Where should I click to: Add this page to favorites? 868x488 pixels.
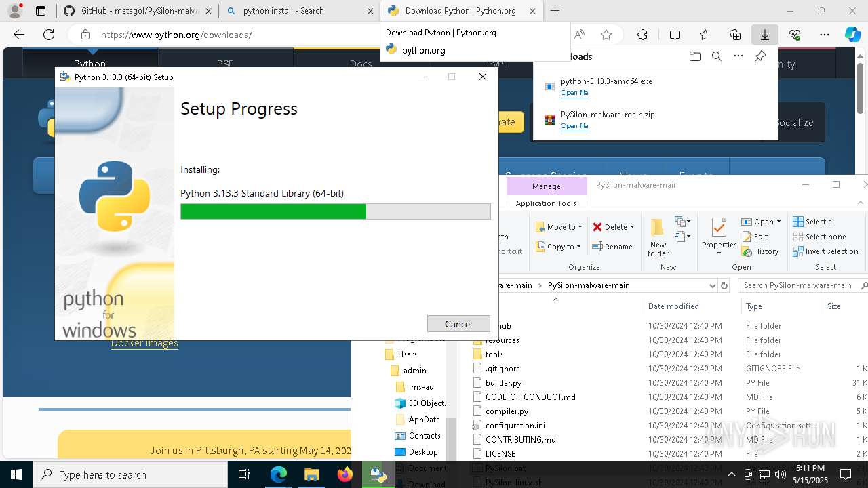(x=606, y=35)
